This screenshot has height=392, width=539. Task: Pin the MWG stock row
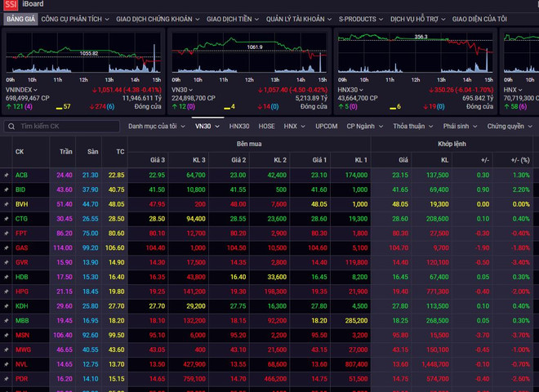coord(6,350)
